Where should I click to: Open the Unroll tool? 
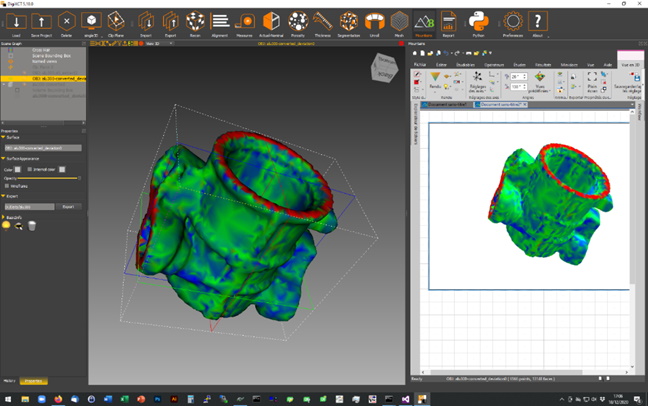pyautogui.click(x=374, y=21)
